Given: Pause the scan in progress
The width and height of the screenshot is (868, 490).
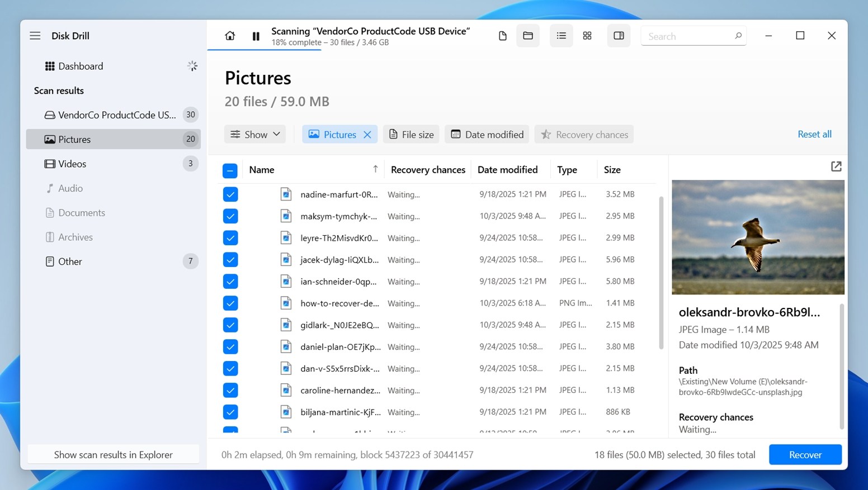Looking at the screenshot, I should 256,36.
